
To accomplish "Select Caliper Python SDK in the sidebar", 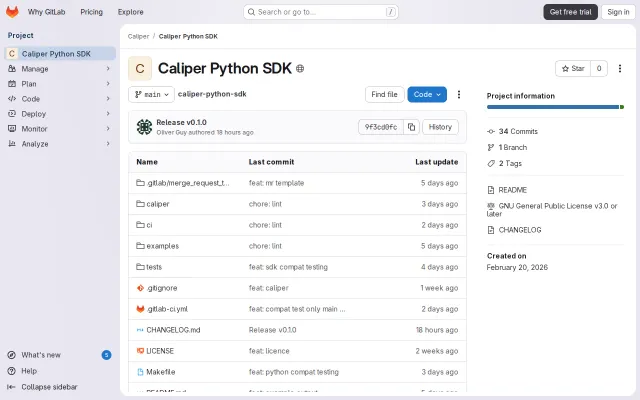I will (x=60, y=53).
